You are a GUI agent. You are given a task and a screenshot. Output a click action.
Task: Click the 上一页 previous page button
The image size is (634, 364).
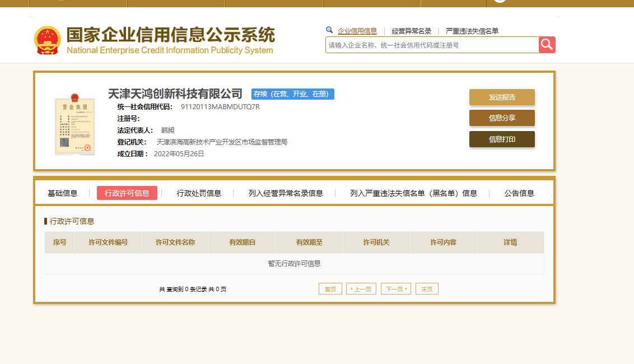click(x=361, y=289)
